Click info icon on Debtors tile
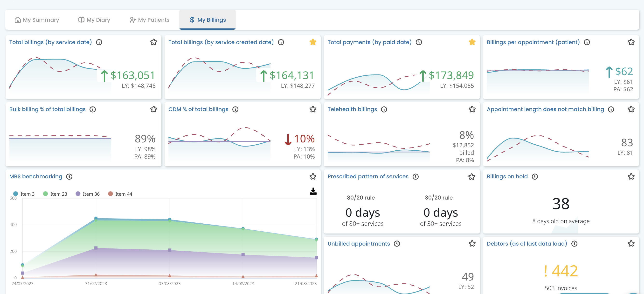 [574, 244]
